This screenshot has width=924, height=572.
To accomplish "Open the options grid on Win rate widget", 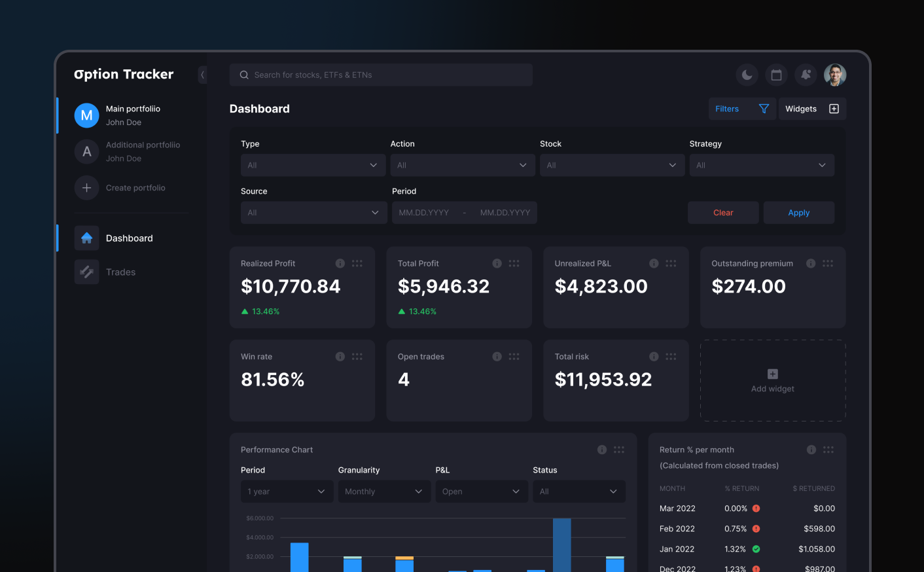I will point(357,356).
